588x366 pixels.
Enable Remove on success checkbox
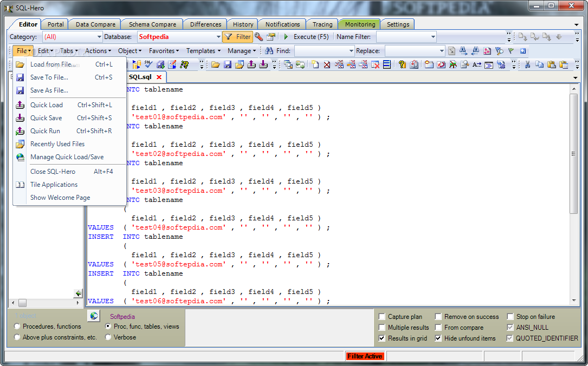438,317
